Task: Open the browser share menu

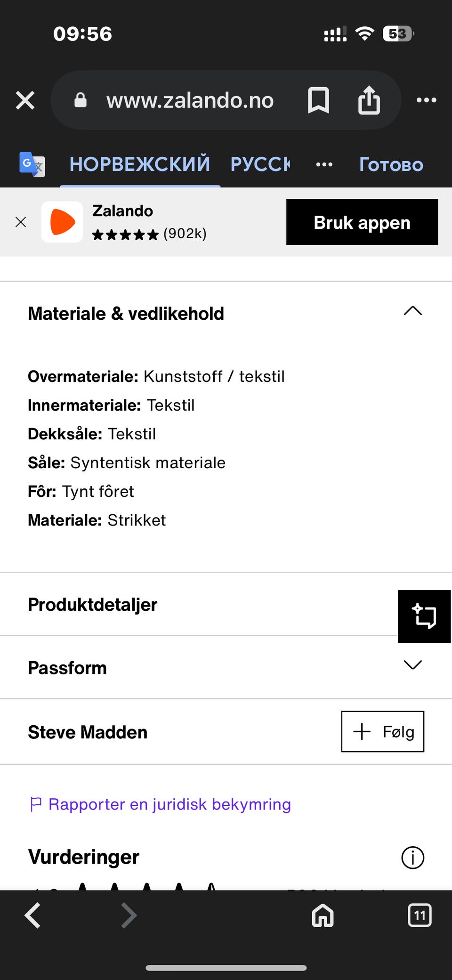Action: (x=370, y=100)
